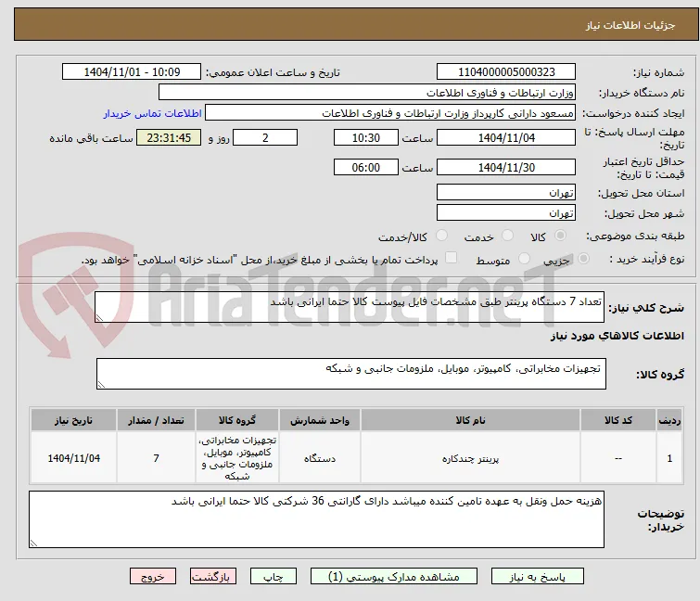Image resolution: width=700 pixels, height=601 pixels.
Task: Click the price validity date 1404/11/30 field
Action: (x=506, y=168)
